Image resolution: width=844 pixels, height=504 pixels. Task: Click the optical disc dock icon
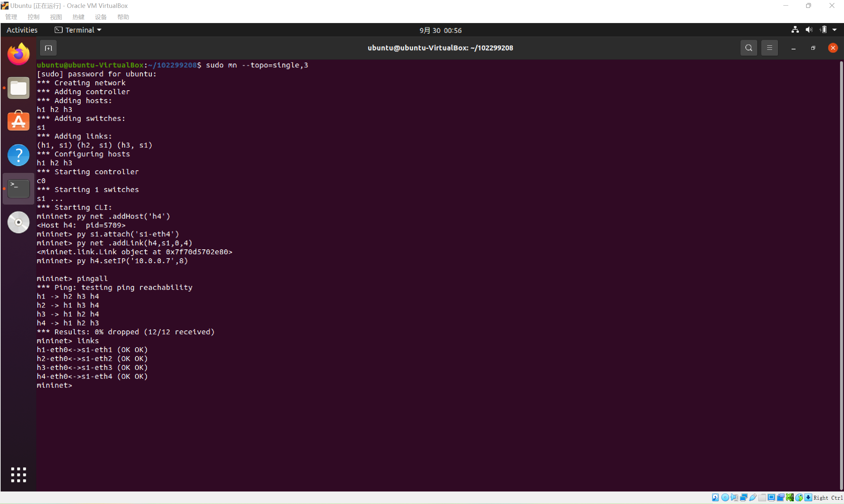click(18, 222)
